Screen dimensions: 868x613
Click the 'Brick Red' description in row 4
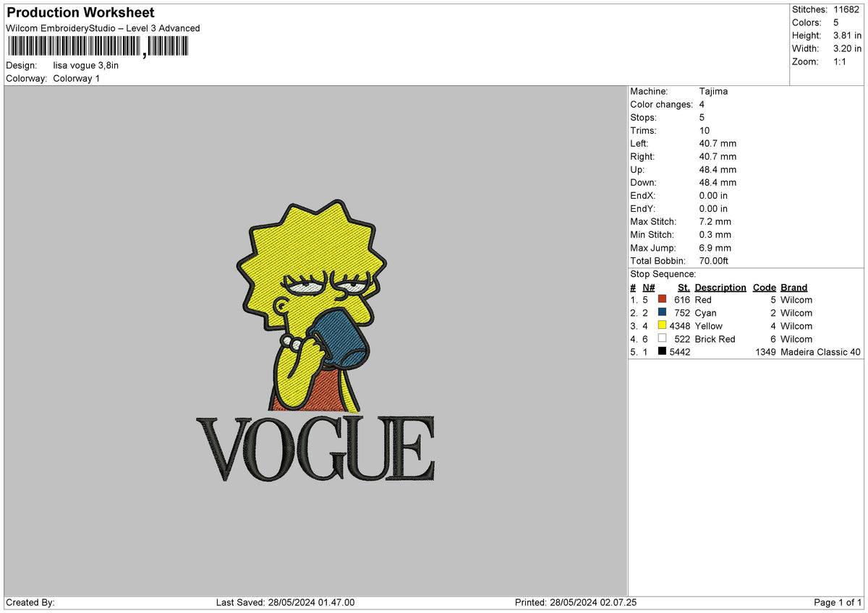tap(715, 339)
